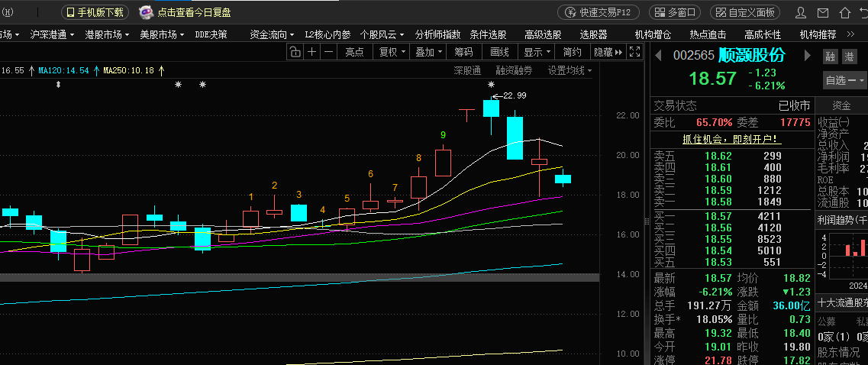868x365 pixels.
Task: Open 高成长性 menu item
Action: point(763,34)
